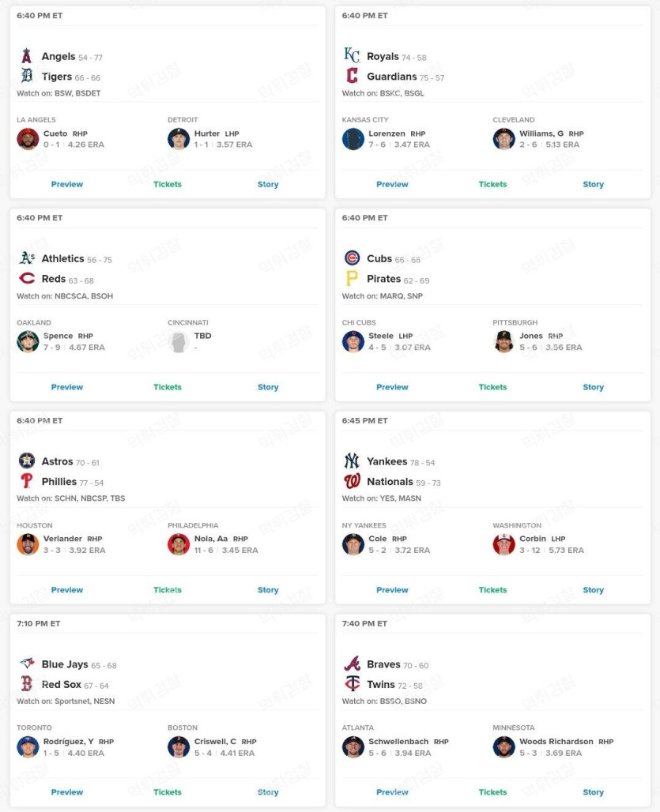Image resolution: width=660 pixels, height=812 pixels.
Task: Click the Angels team logo
Action: coord(26,55)
